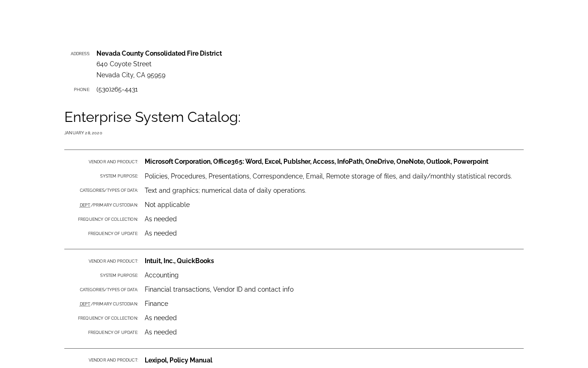This screenshot has width=588, height=368.
Task: Click the 'Not applicable' custodian value
Action: (x=167, y=205)
